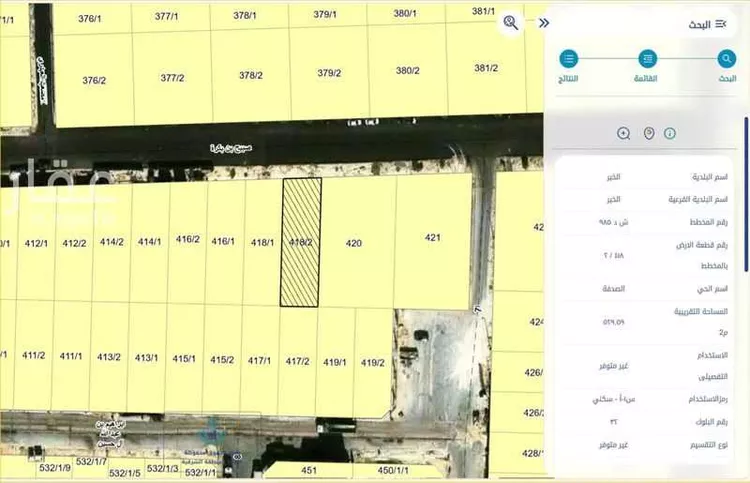This screenshot has width=750, height=483.
Task: Select parcel 417/2 on the map
Action: 298,361
